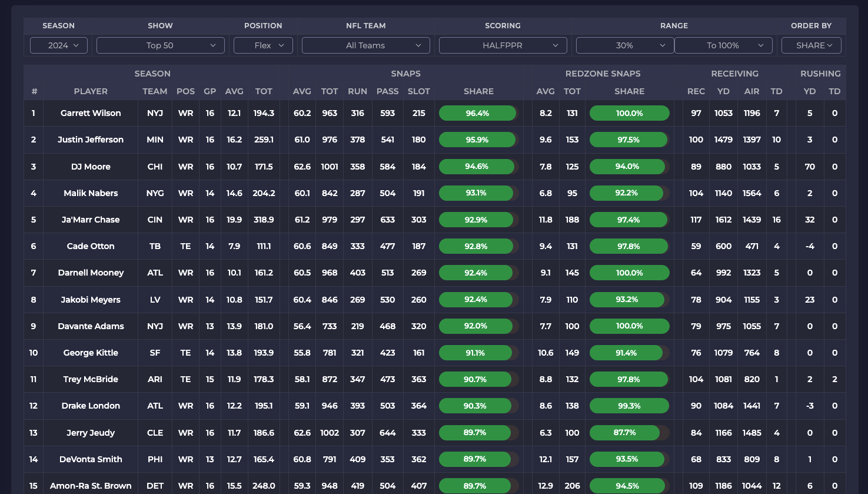
Task: Select player Trey McBride
Action: coord(91,379)
